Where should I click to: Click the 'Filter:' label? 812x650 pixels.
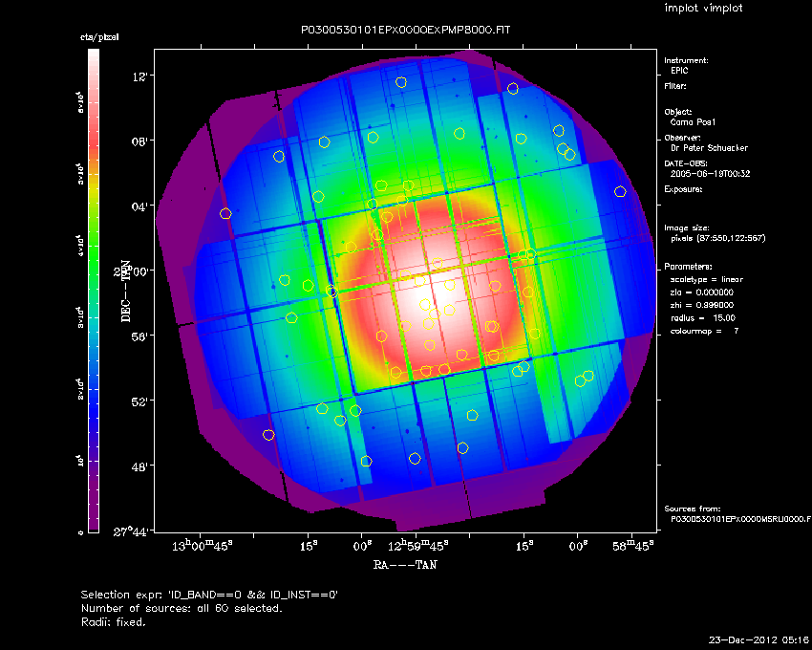pos(675,86)
